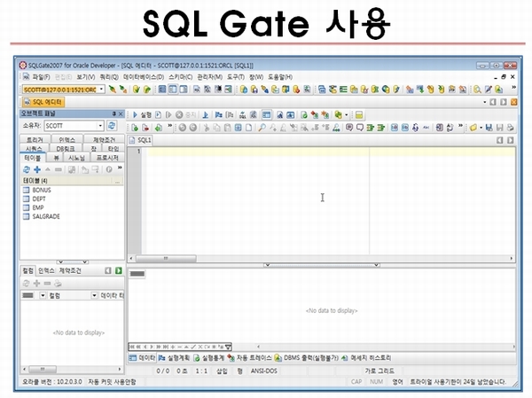532x398 pixels.
Task: Click the execution plan flag icon
Action: pyautogui.click(x=219, y=115)
